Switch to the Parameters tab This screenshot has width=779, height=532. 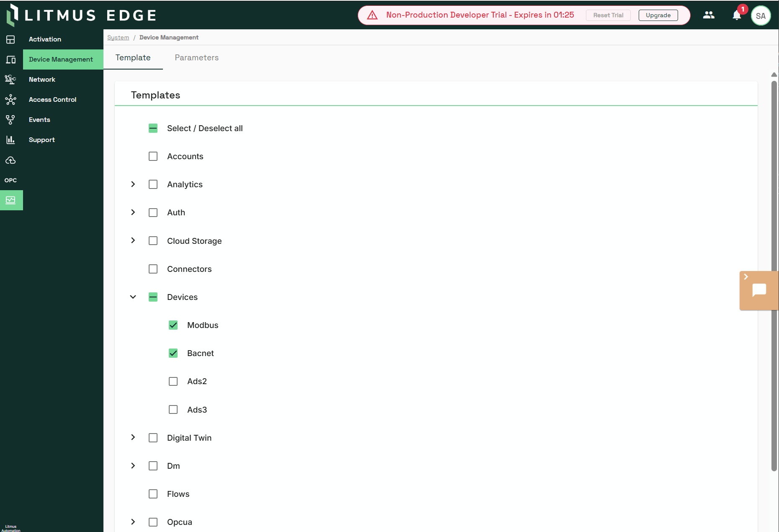point(196,57)
